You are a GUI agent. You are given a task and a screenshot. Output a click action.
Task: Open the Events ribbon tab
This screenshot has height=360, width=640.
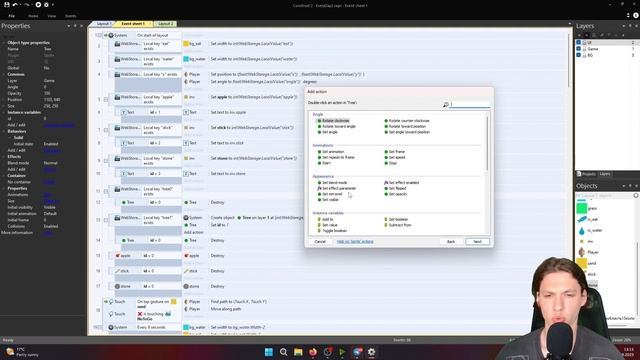tap(71, 16)
